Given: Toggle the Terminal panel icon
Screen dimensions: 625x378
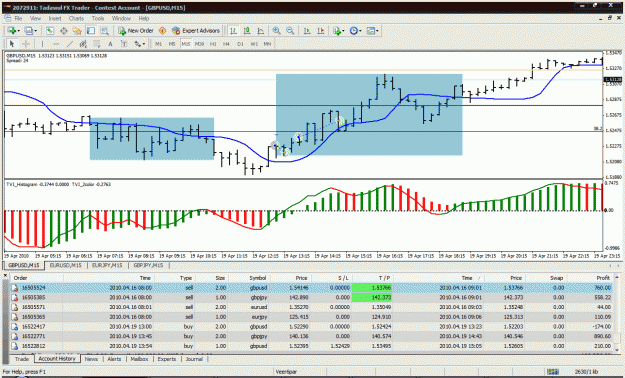Looking at the screenshot, I should pos(91,31).
